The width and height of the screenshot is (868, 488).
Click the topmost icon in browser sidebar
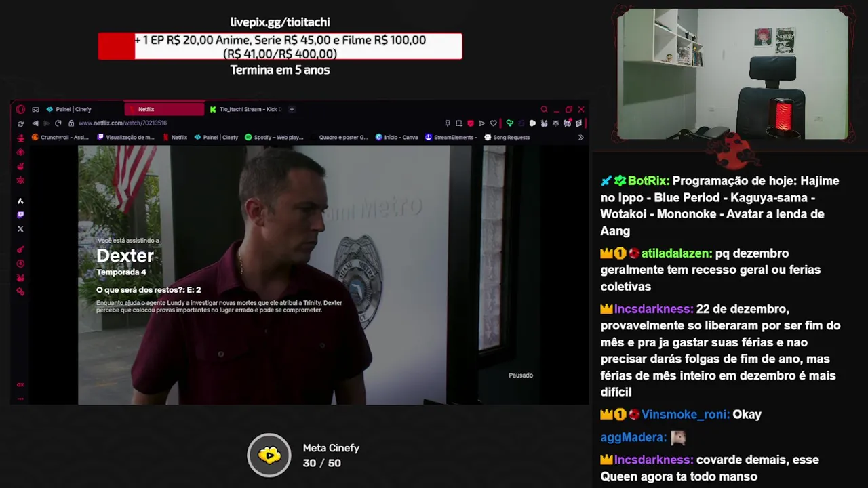click(x=20, y=138)
